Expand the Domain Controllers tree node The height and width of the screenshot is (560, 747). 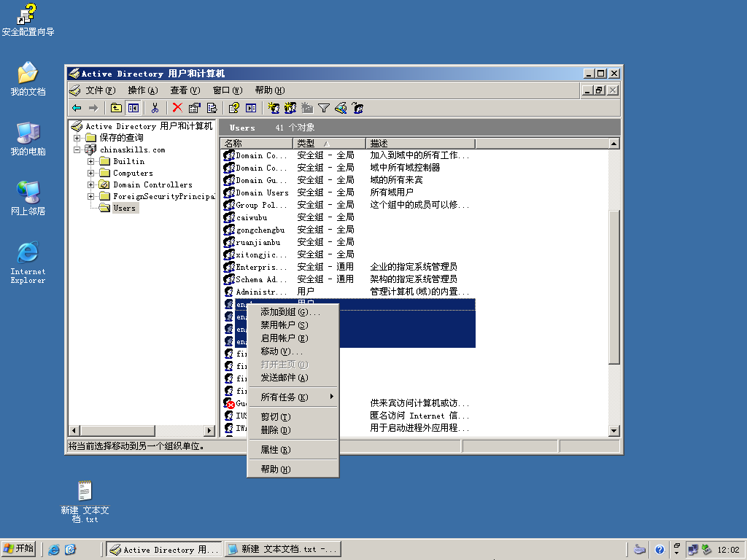90,184
